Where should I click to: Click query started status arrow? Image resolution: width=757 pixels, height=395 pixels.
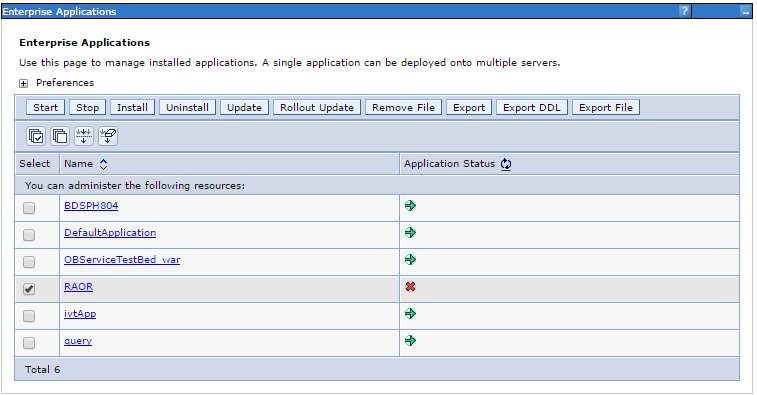(410, 341)
